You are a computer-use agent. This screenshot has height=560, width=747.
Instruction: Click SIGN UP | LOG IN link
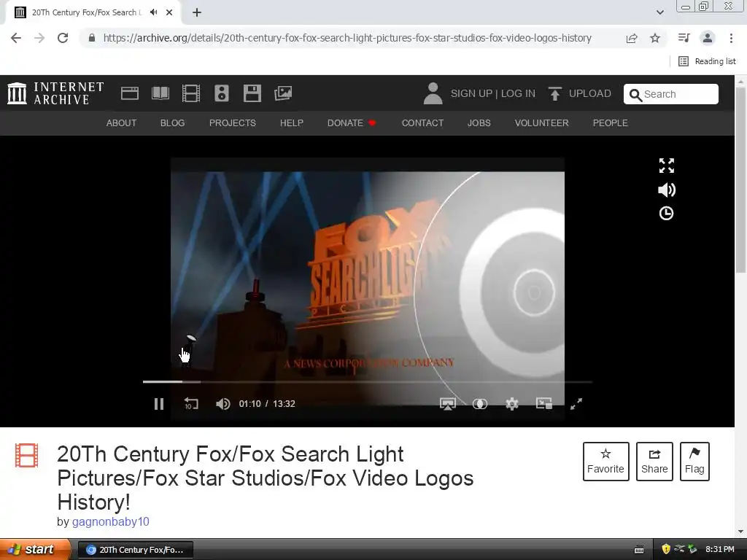pyautogui.click(x=492, y=93)
